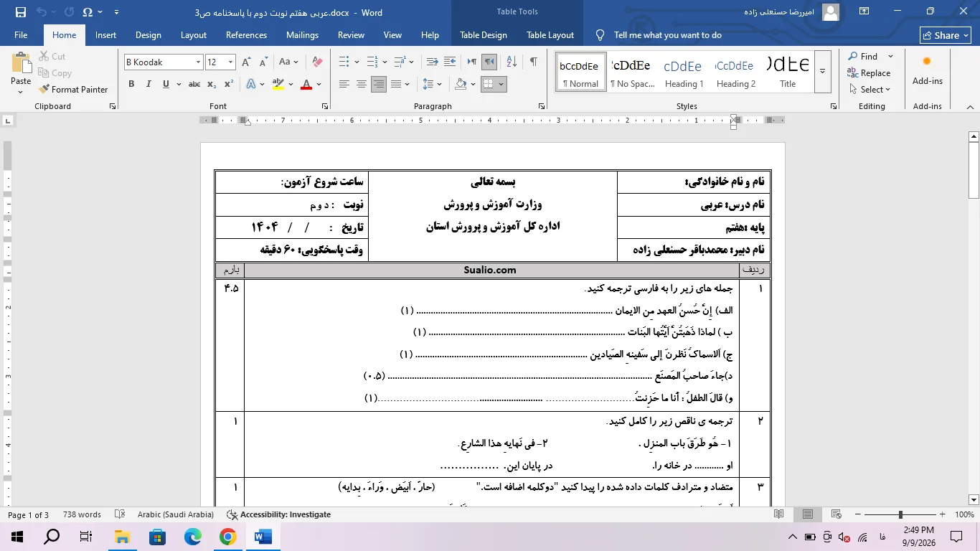980x551 pixels.
Task: Justify paragraph text
Action: pyautogui.click(x=396, y=84)
